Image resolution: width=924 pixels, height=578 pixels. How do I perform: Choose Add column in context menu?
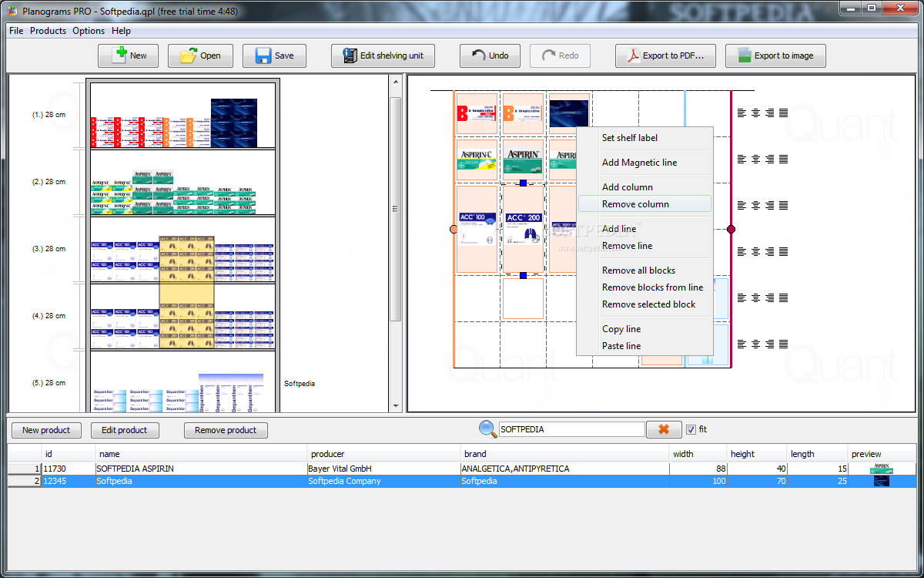[644, 187]
